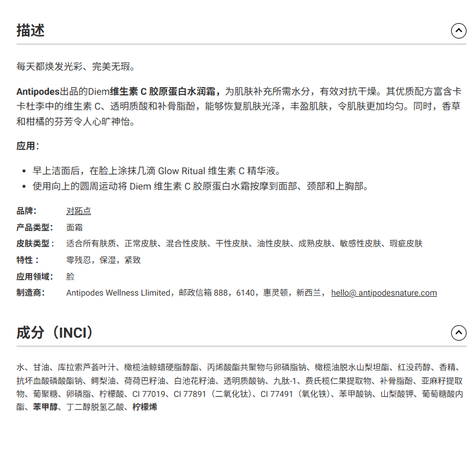Click the 成分（INCI）section heading
This screenshot has width=476, height=452.
click(56, 333)
